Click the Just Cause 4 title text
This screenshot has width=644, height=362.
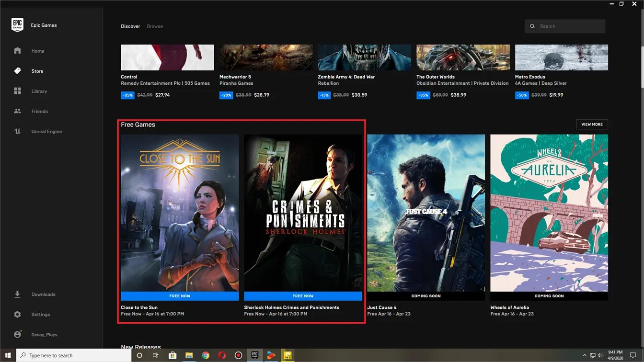(x=382, y=307)
